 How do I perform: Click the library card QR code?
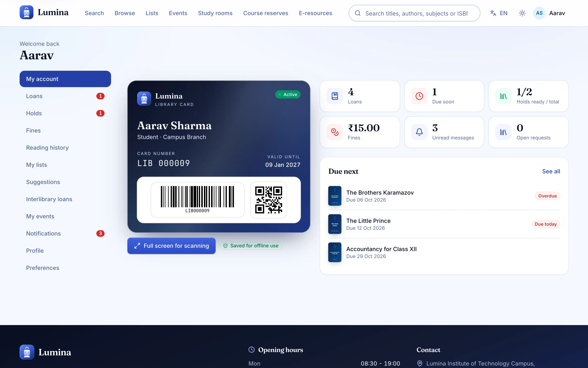point(268,200)
